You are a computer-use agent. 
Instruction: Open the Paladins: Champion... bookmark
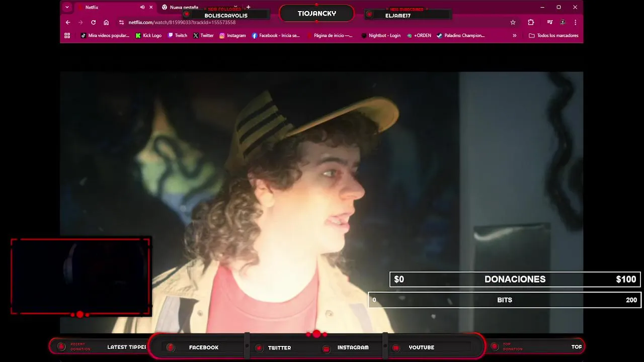(x=460, y=36)
